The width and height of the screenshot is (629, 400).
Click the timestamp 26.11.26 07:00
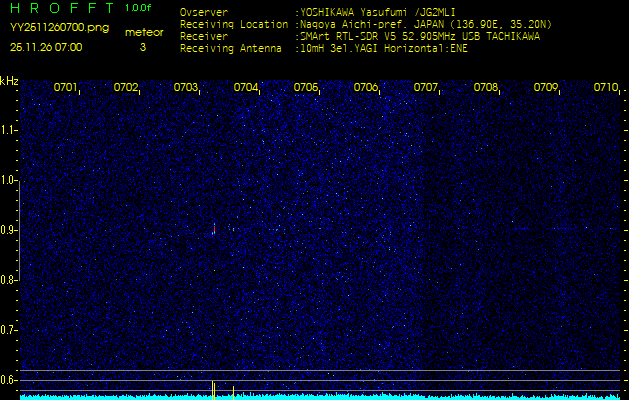point(46,47)
